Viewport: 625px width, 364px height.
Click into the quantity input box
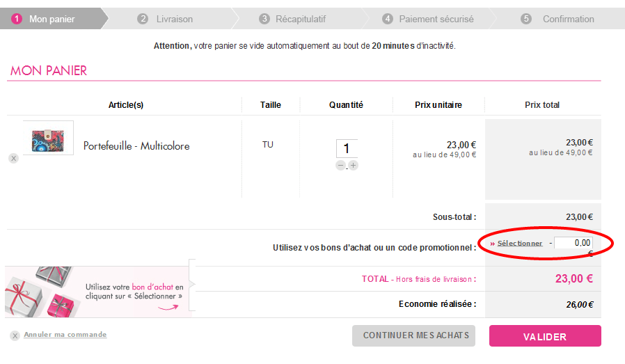[347, 148]
